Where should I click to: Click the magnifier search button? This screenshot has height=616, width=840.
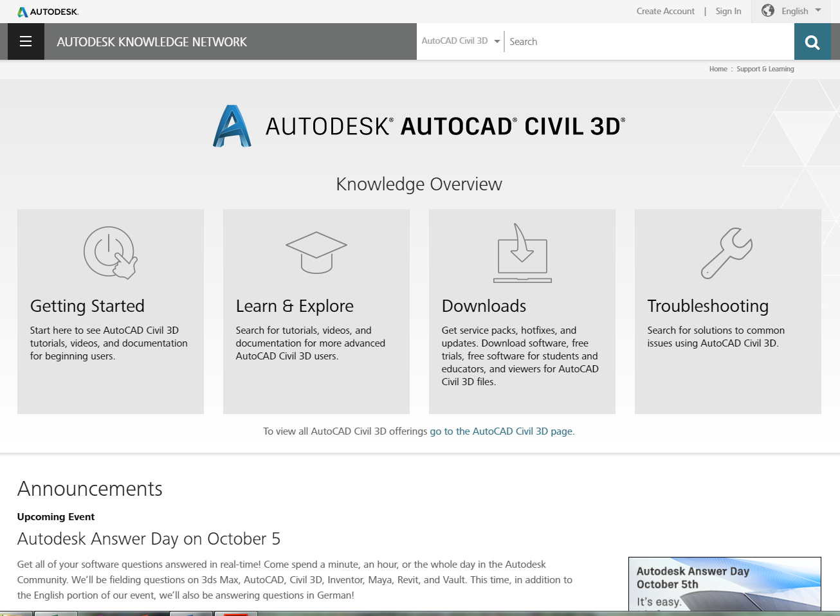tap(812, 42)
